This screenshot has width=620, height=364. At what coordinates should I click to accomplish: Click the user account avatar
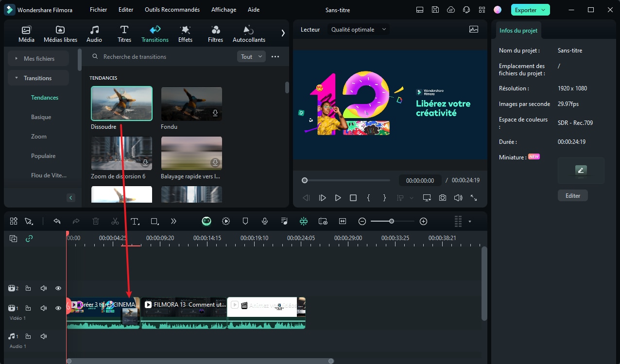[x=498, y=10]
